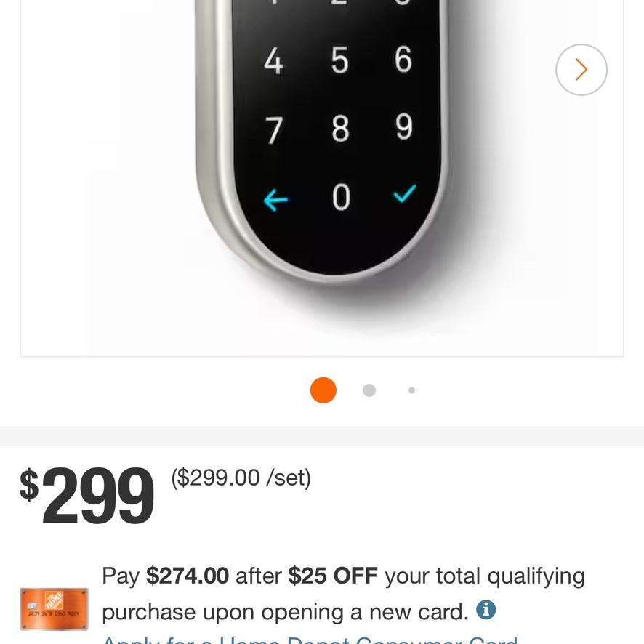Tap the $299 price text

(x=87, y=495)
